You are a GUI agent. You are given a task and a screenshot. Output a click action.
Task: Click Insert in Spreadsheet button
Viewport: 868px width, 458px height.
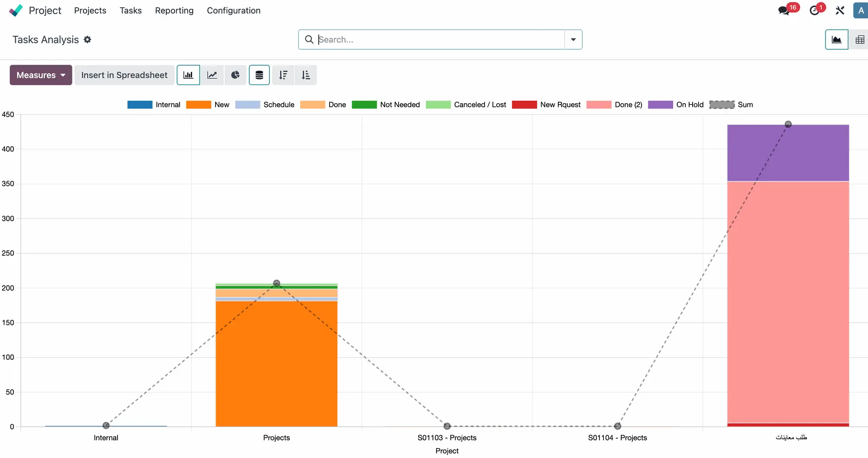coord(124,75)
